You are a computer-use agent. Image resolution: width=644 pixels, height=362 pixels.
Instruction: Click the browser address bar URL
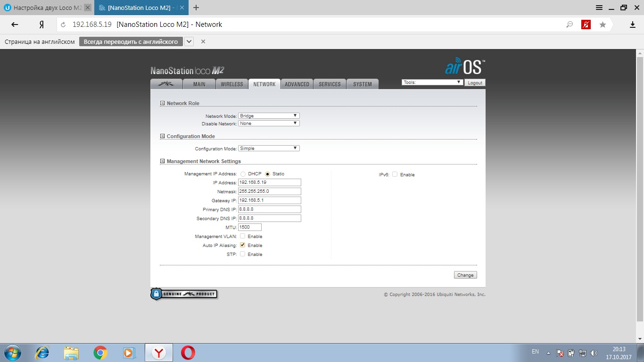(x=92, y=25)
